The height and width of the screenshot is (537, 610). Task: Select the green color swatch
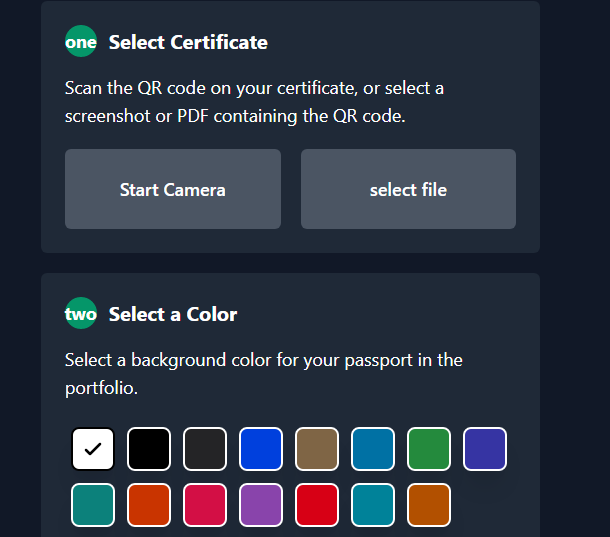pyautogui.click(x=429, y=449)
